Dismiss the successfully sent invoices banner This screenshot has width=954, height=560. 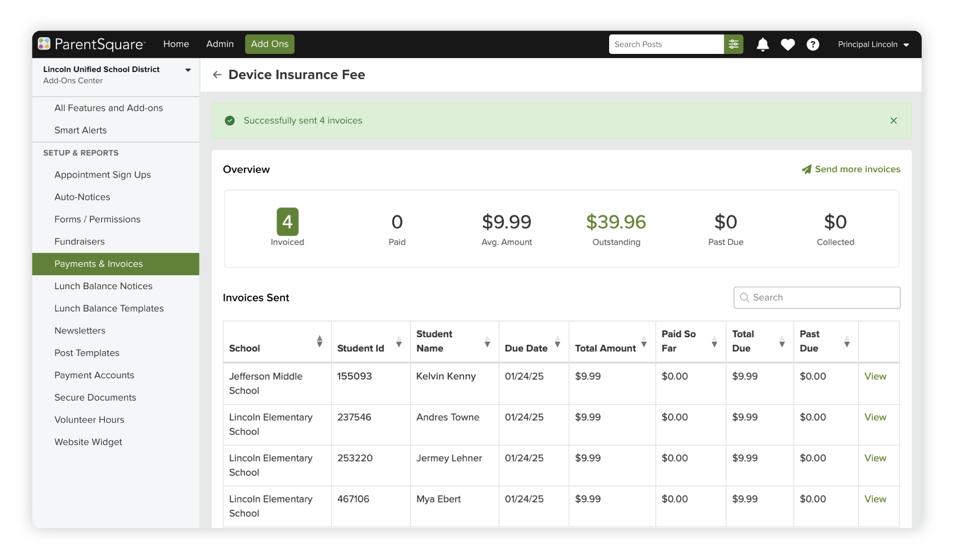tap(893, 121)
